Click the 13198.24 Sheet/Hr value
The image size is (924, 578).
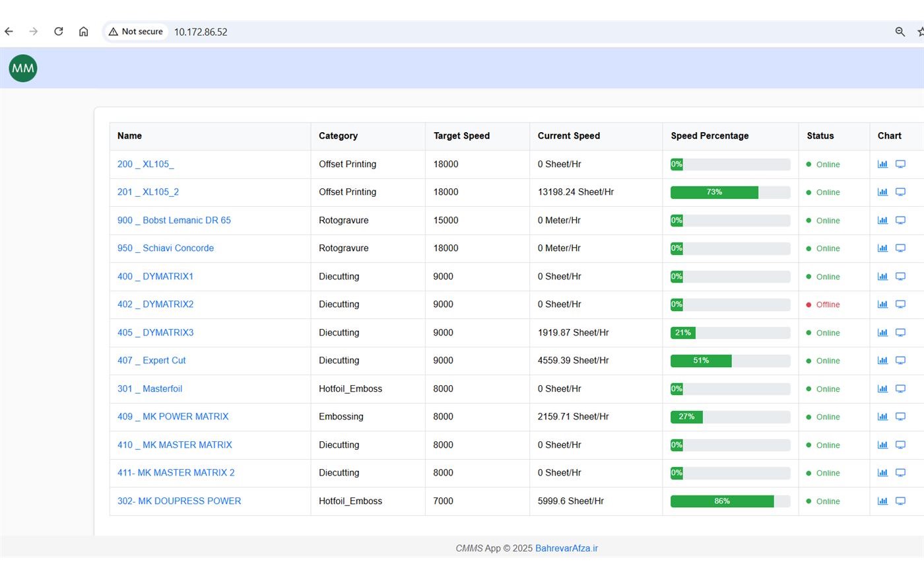click(576, 192)
